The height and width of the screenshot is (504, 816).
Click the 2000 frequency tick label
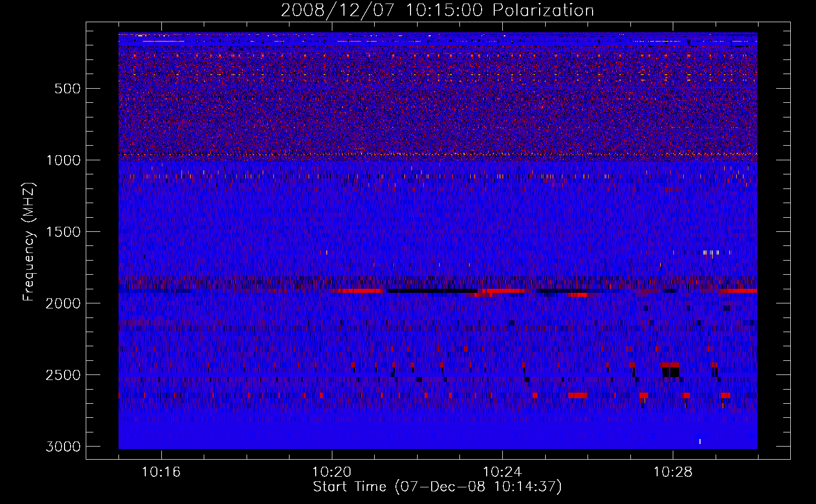coord(64,303)
